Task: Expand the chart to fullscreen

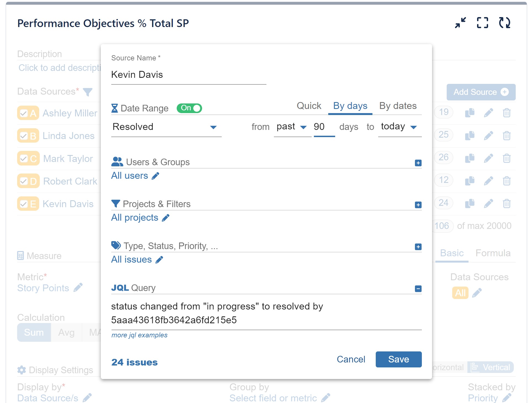Action: coord(482,23)
